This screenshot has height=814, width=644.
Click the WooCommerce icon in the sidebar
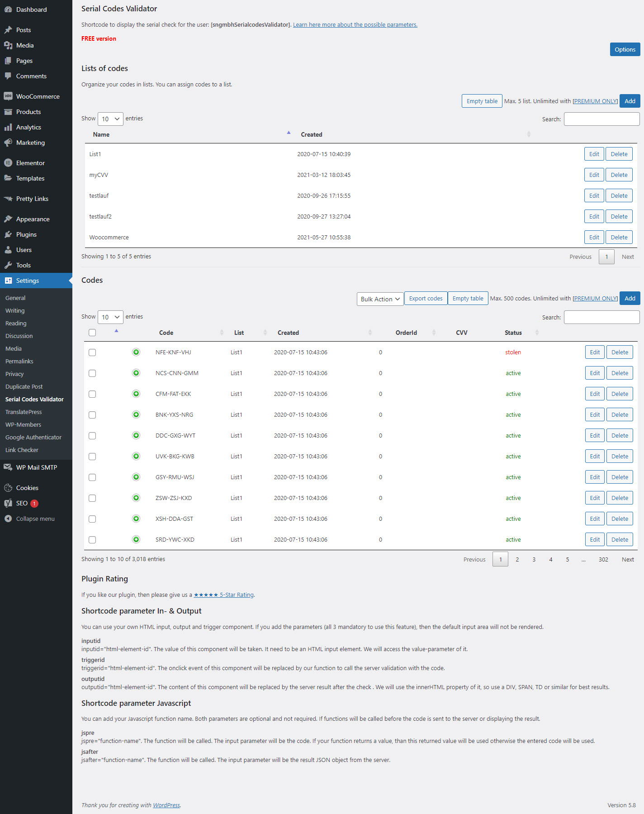(x=8, y=96)
